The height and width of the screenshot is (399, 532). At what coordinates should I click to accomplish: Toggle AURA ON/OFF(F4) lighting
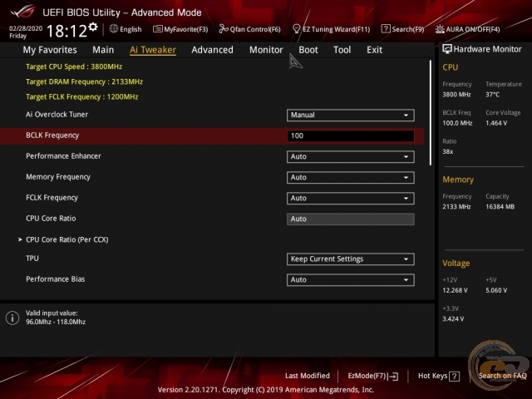click(x=467, y=29)
